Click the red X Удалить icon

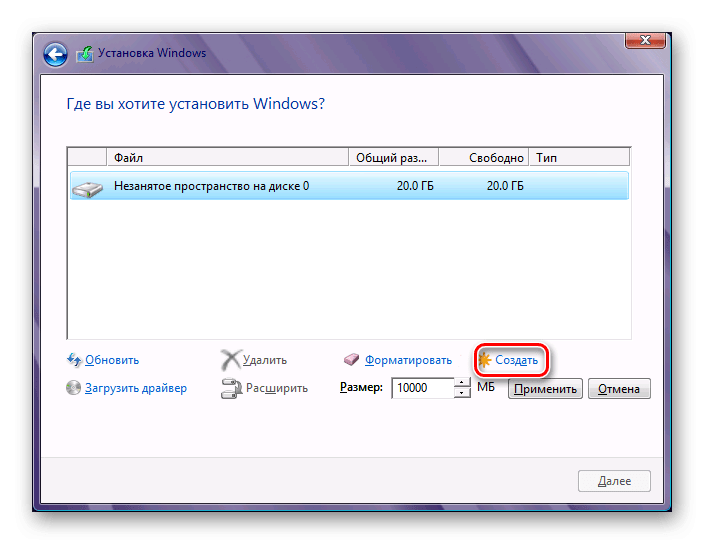[x=230, y=360]
